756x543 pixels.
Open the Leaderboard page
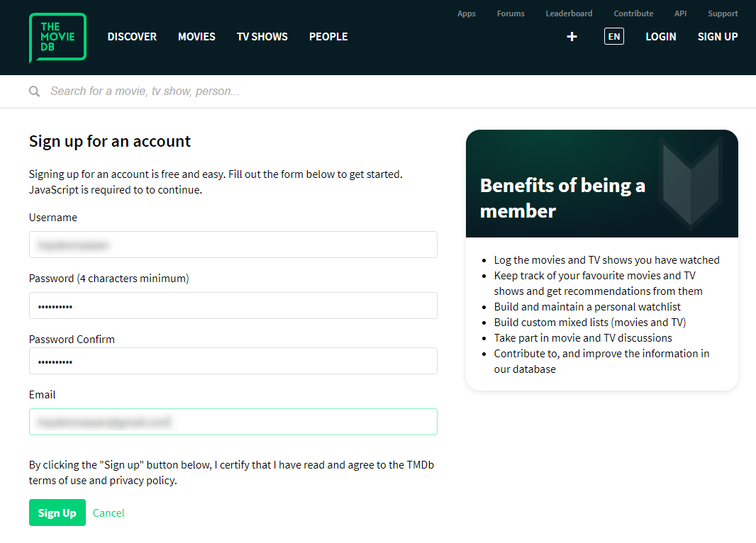[x=569, y=13]
